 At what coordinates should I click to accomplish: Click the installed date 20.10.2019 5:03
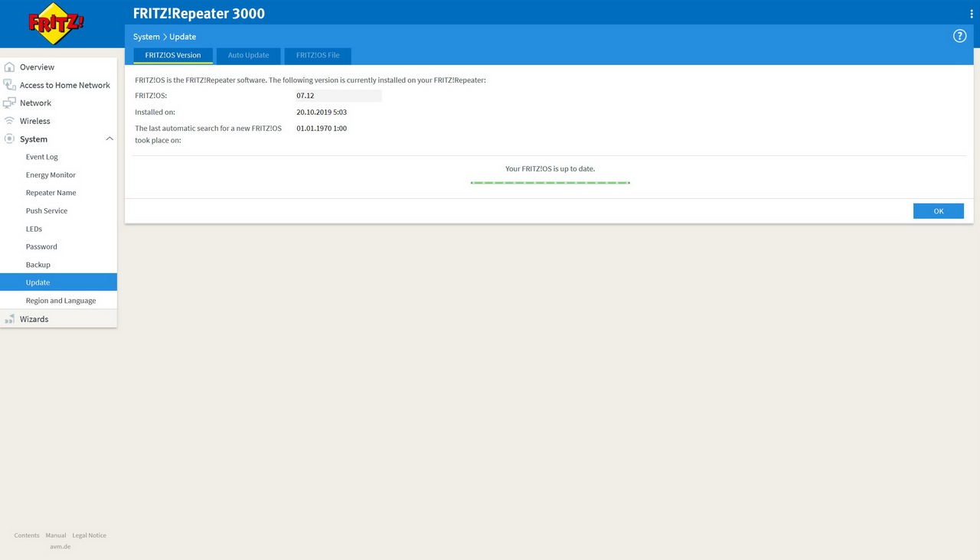(322, 112)
